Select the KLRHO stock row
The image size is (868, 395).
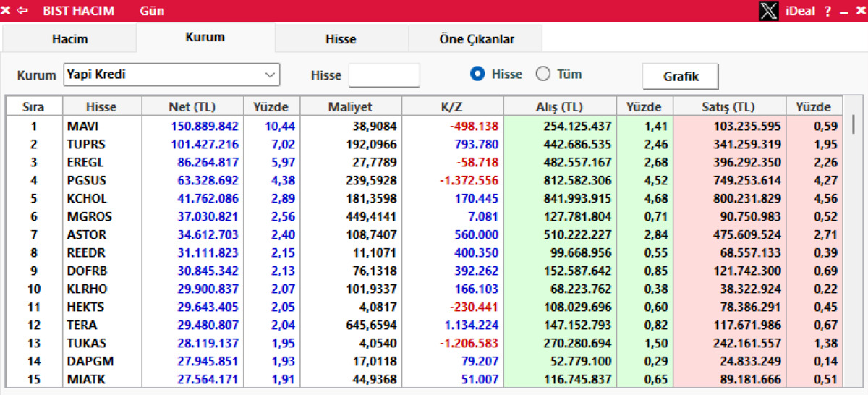pyautogui.click(x=425, y=289)
